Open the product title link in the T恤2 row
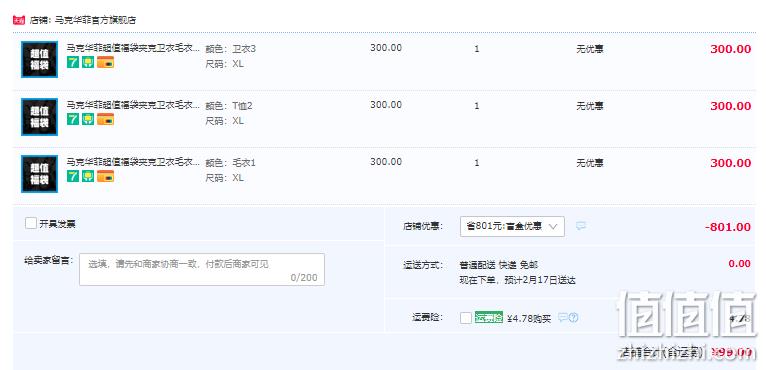This screenshot has width=766, height=370. coord(133,105)
